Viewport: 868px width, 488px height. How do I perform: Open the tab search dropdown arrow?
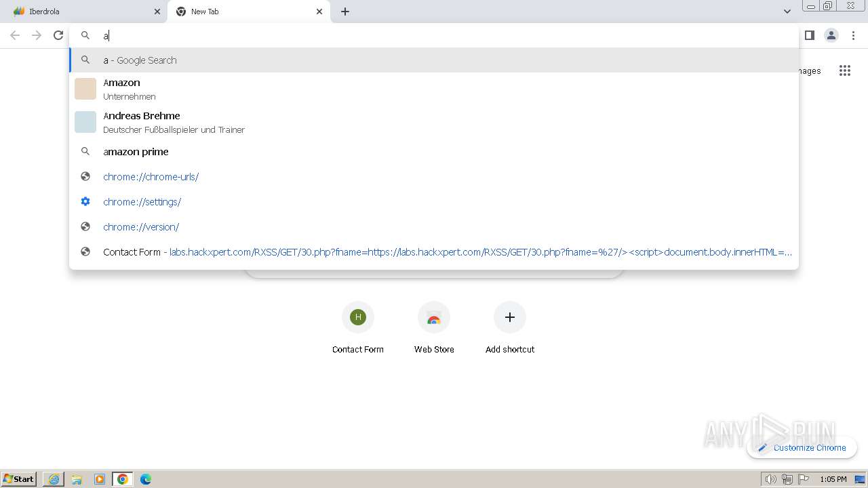click(787, 12)
